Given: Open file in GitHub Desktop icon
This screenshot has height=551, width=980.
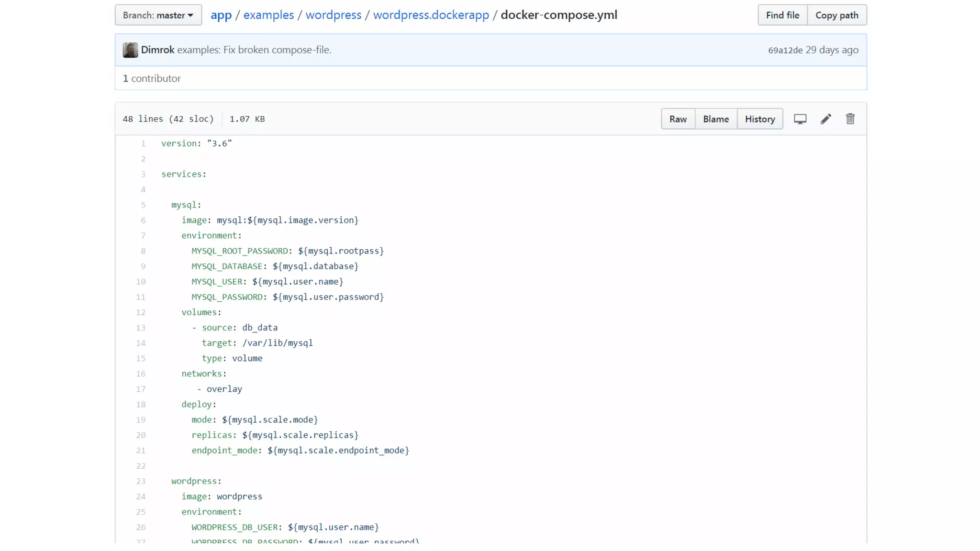Looking at the screenshot, I should 800,119.
